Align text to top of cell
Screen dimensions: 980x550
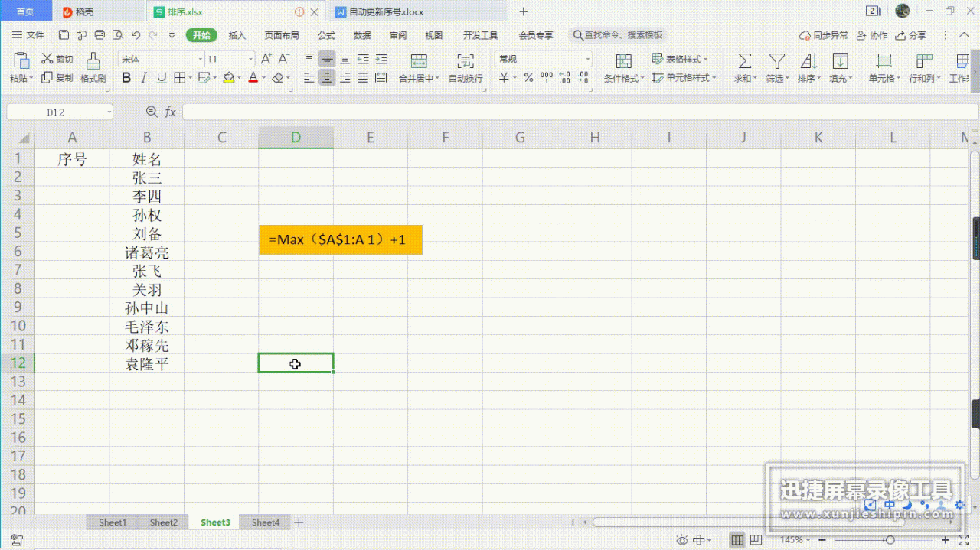click(309, 59)
